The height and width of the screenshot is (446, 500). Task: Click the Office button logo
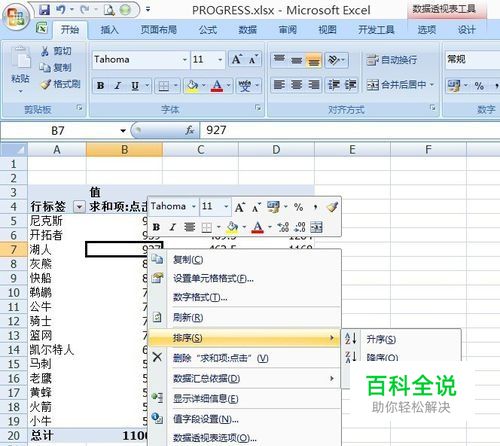point(16,17)
